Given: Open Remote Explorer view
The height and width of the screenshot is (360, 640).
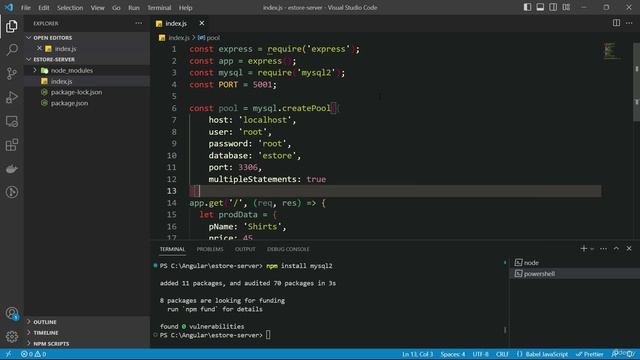Looking at the screenshot, I should (11, 121).
